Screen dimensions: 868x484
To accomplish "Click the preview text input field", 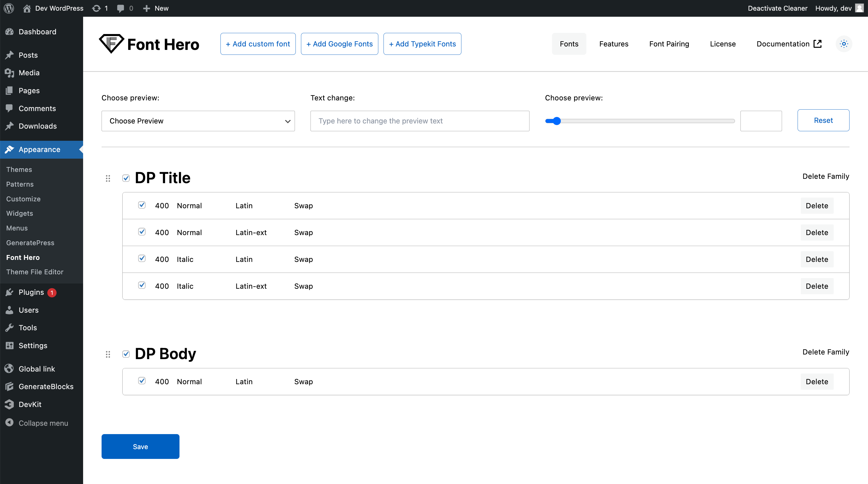I will 420,120.
